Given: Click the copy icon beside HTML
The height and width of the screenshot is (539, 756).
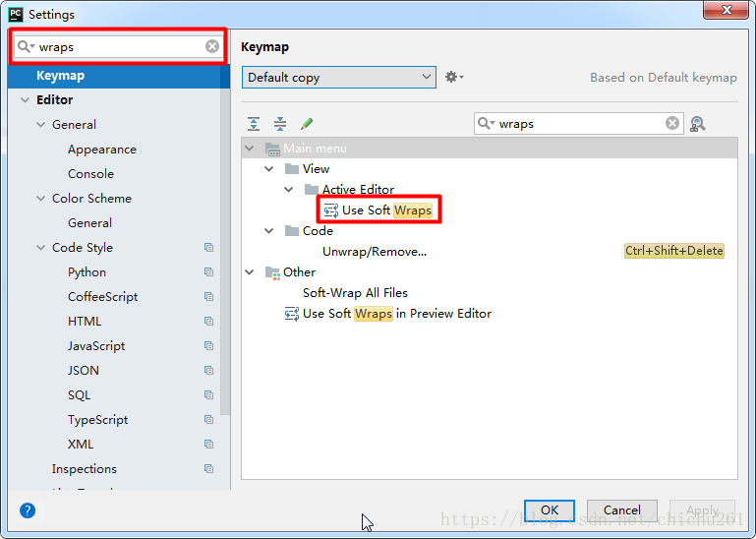Looking at the screenshot, I should point(208,322).
